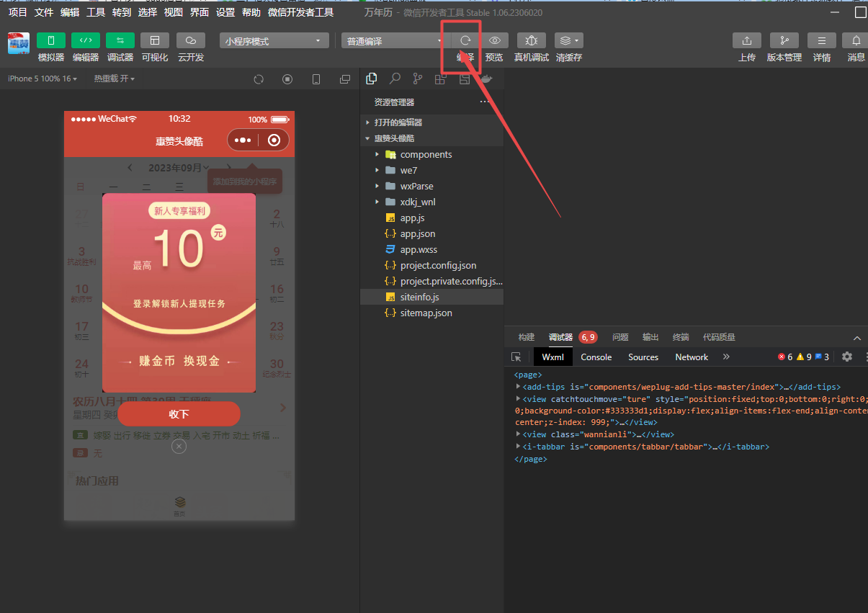Image resolution: width=868 pixels, height=613 pixels.
Task: Open the extensions blocks icon
Action: click(x=440, y=79)
